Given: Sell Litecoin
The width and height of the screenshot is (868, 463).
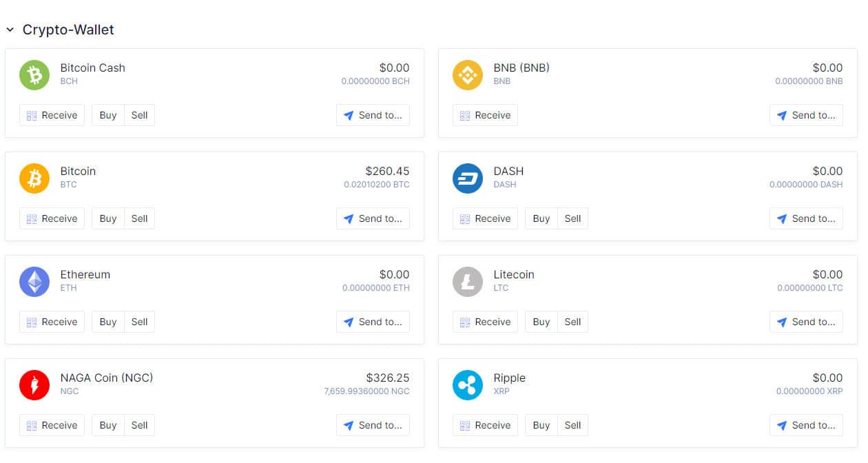Looking at the screenshot, I should (573, 322).
